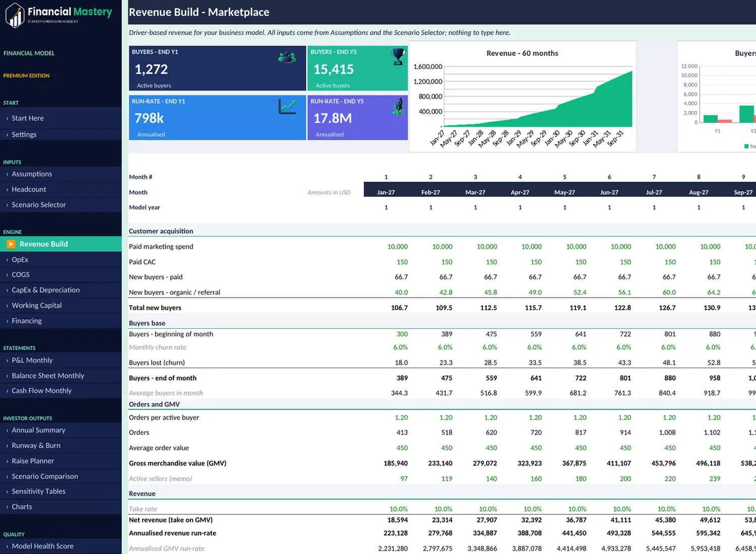The height and width of the screenshot is (554, 756).
Task: Open the Scenario Selector sheet
Action: click(x=61, y=205)
